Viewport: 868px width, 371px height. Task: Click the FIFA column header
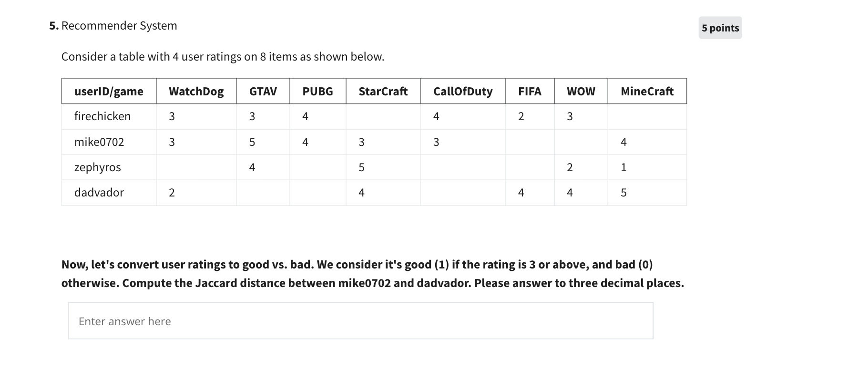[530, 91]
